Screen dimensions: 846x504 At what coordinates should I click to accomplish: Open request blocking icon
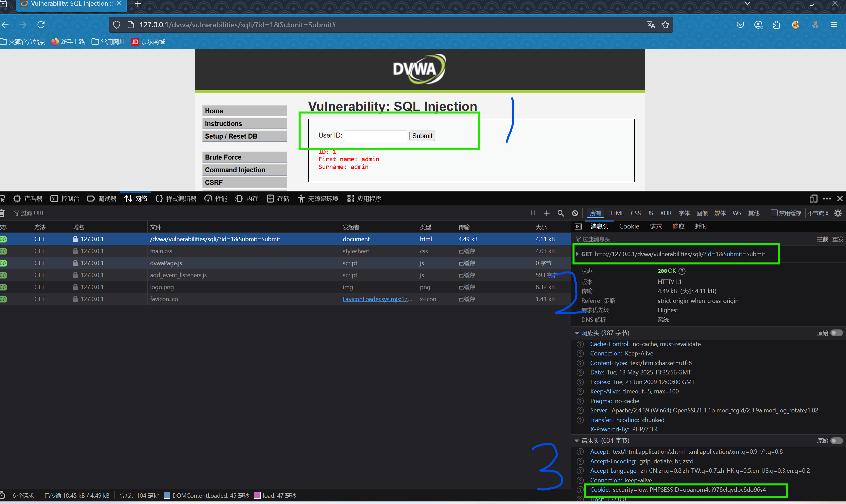[575, 213]
